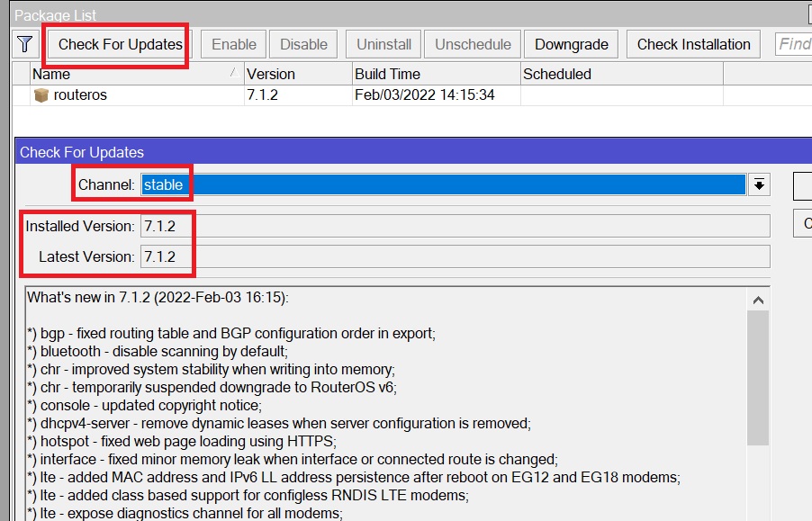Click the chr suspended downgrade to v6 line
Viewport: 812px width, 521px height.
tap(212, 388)
